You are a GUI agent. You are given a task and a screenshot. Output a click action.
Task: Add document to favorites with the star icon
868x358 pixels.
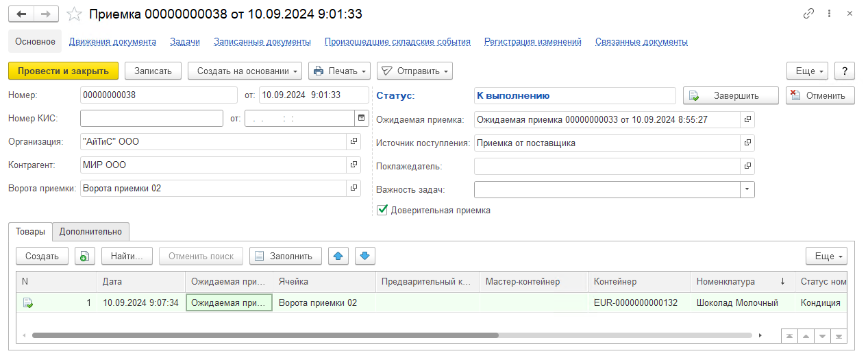click(75, 14)
